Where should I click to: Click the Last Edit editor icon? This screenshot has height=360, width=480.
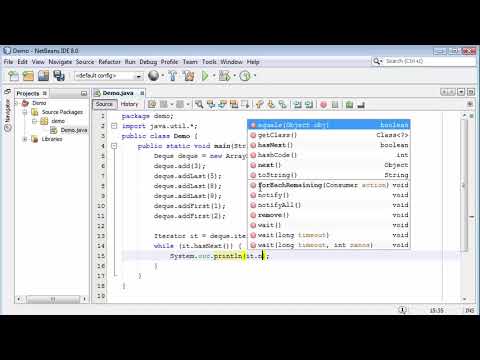(152, 105)
